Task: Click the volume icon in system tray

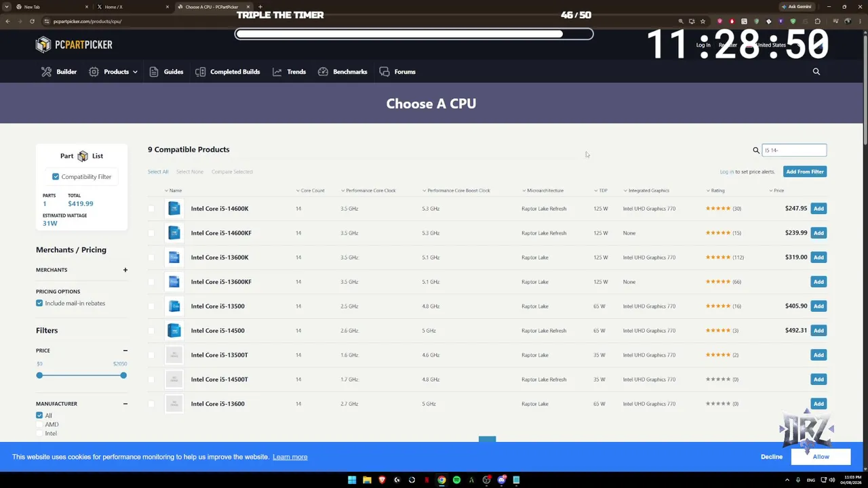Action: (832, 480)
